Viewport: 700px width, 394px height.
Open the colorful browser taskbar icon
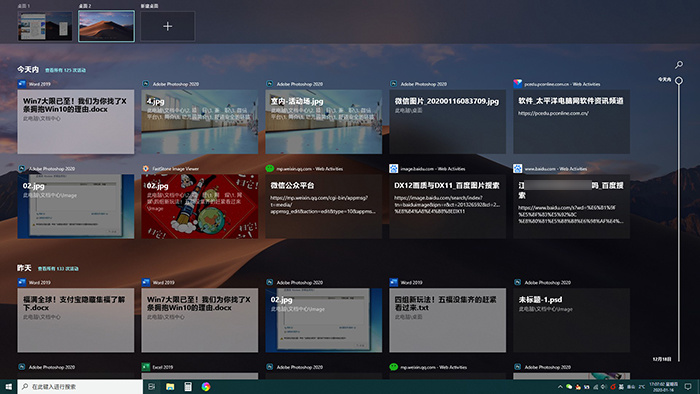(x=206, y=386)
